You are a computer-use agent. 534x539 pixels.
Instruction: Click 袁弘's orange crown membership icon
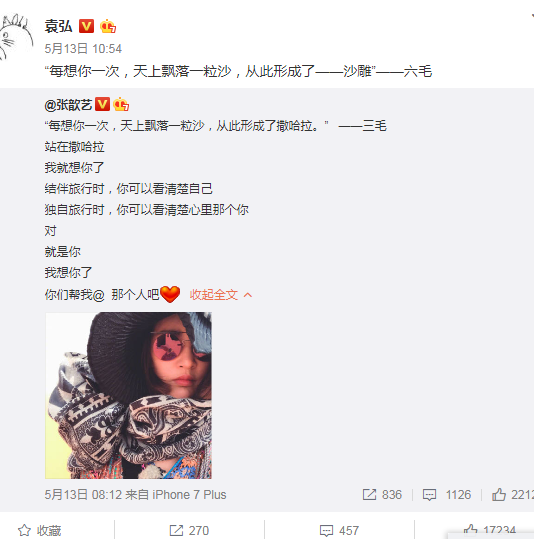click(108, 26)
